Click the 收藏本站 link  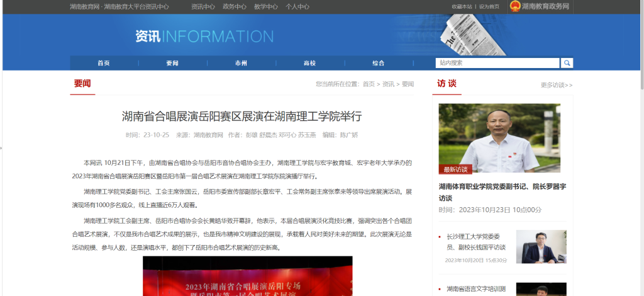[462, 7]
